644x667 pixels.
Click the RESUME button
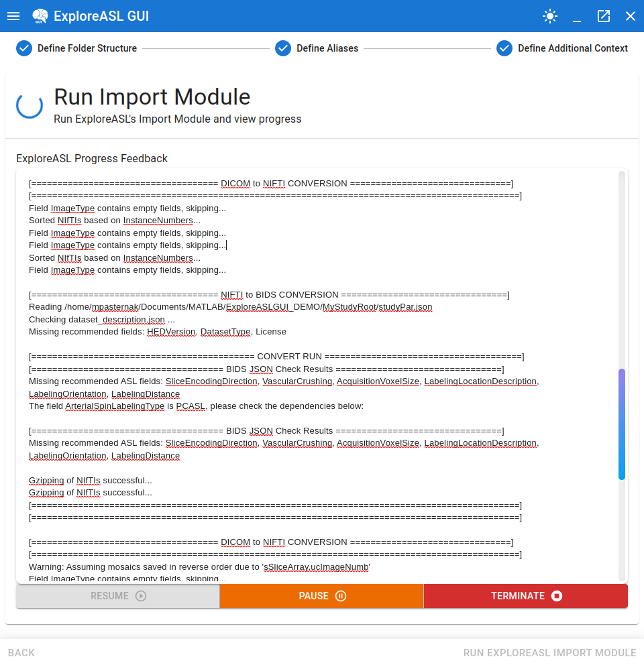point(118,595)
